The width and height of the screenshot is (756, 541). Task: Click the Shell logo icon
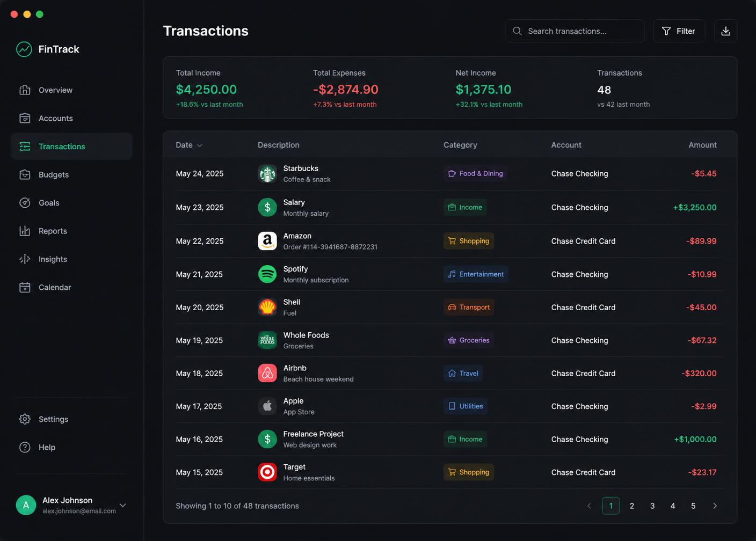267,307
